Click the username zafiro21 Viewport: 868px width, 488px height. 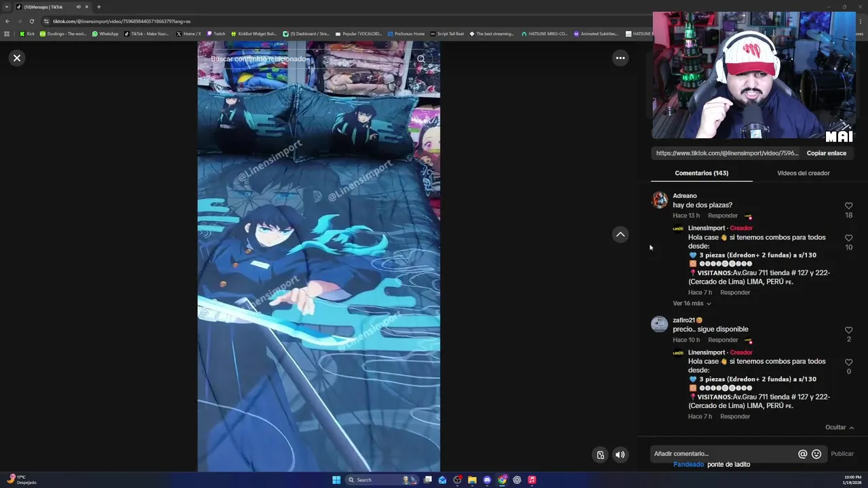[x=684, y=320]
